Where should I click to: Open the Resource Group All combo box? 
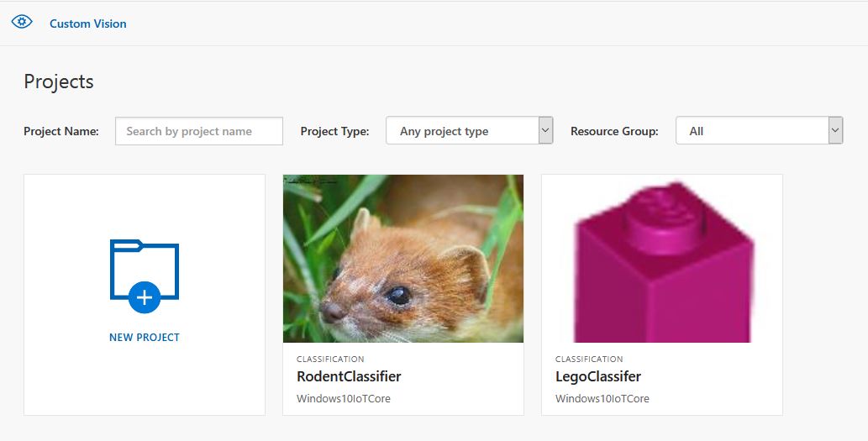(751, 131)
